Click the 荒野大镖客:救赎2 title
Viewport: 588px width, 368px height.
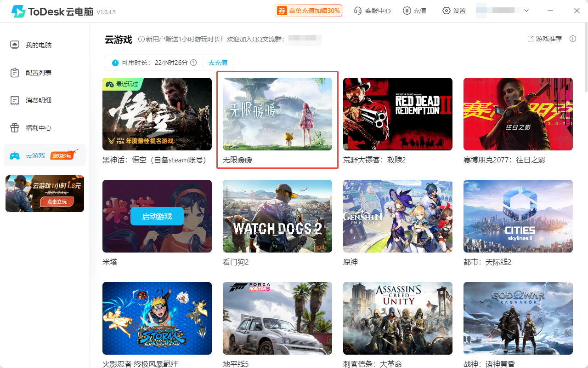[374, 160]
